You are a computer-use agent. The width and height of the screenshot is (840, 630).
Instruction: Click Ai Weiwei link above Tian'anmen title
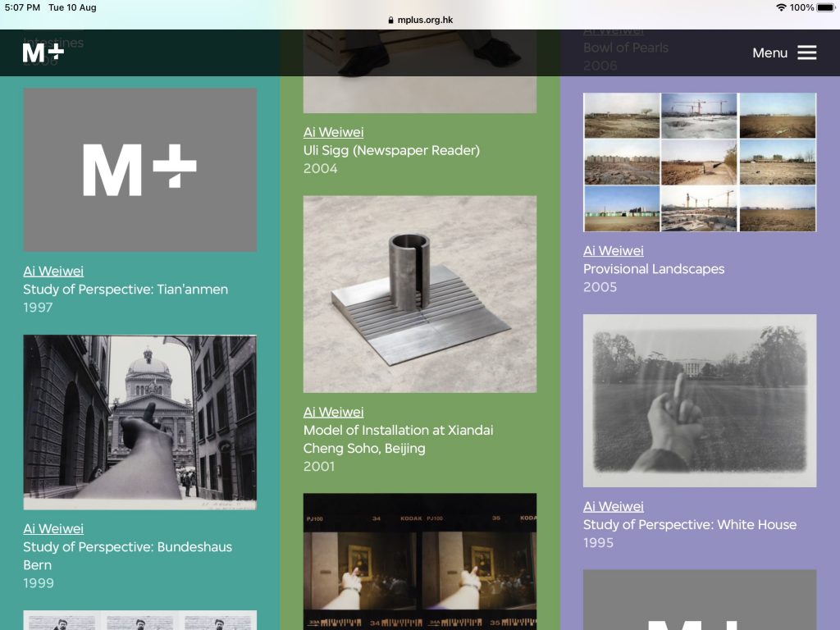(53, 272)
